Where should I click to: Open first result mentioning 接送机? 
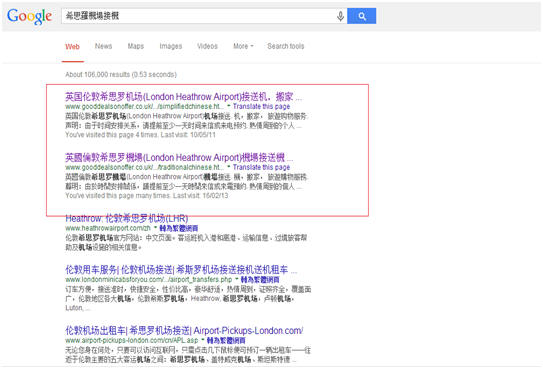[183, 97]
